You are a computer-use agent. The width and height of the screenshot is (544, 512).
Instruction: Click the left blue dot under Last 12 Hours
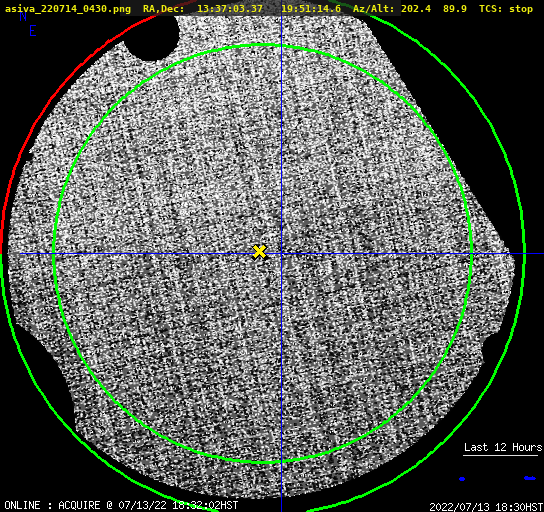click(462, 479)
